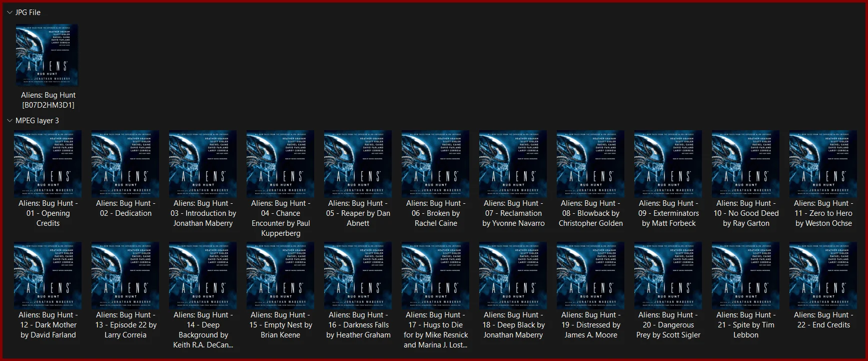This screenshot has width=868, height=361.
Task: Select the Aliens: Bug Hunt [B07D2HM3D1] cover image
Action: (x=47, y=55)
